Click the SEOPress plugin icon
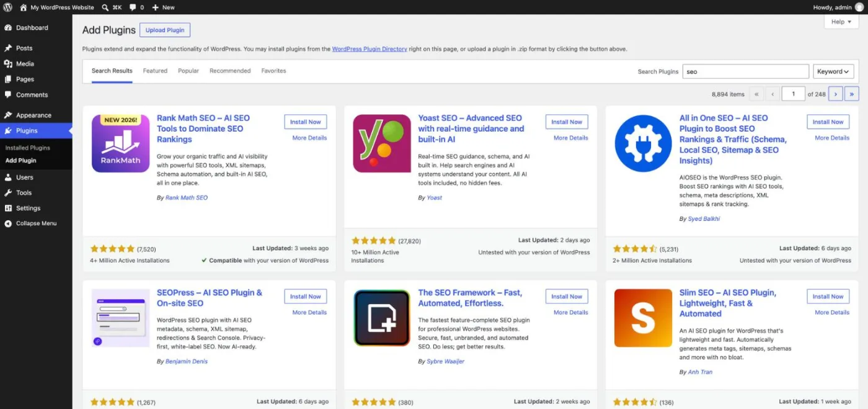 121,318
